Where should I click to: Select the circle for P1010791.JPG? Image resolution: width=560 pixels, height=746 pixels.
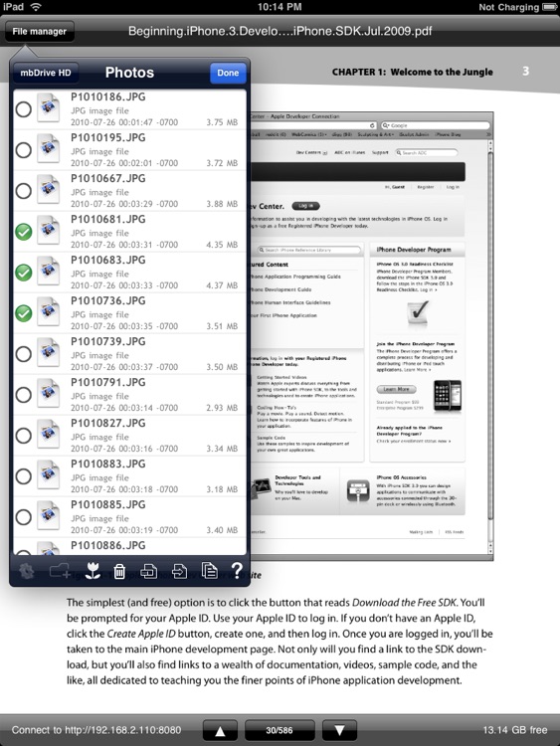(23, 395)
